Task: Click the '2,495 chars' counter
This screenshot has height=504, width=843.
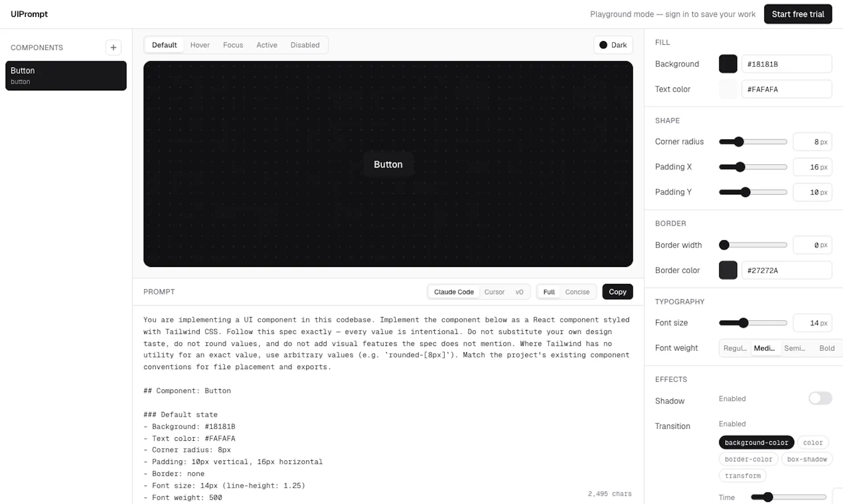Action: pos(610,494)
